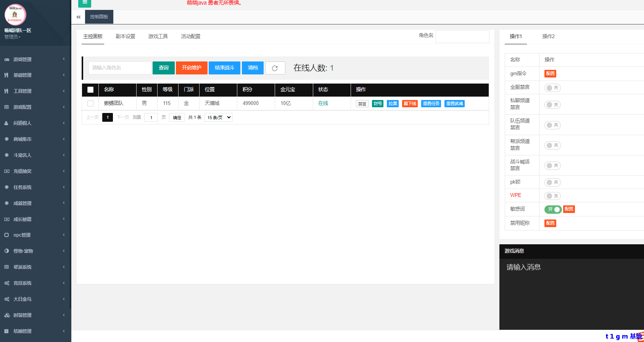Image resolution: width=644 pixels, height=342 pixels.
Task: Click the orange 开启维护 button
Action: (x=192, y=68)
